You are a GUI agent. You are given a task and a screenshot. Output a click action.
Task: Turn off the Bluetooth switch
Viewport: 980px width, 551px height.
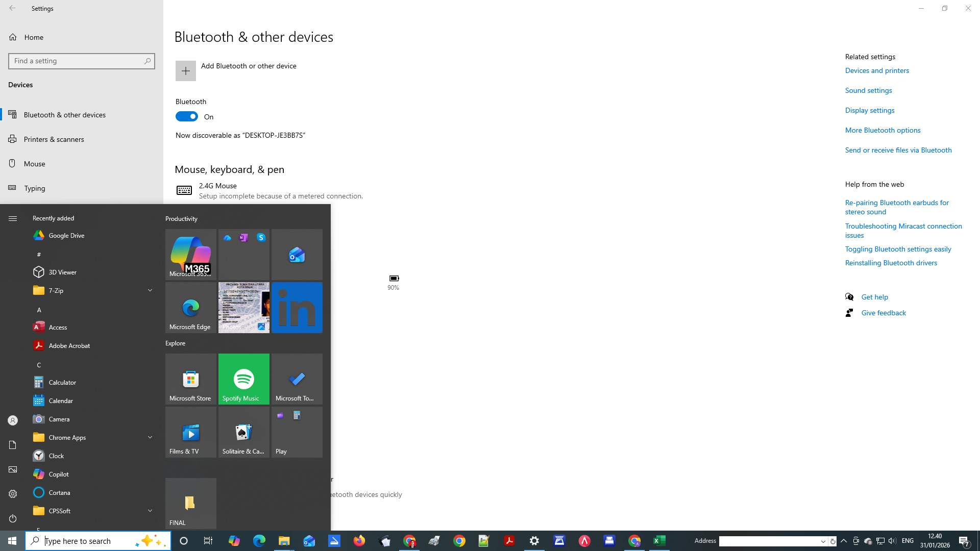coord(186,116)
